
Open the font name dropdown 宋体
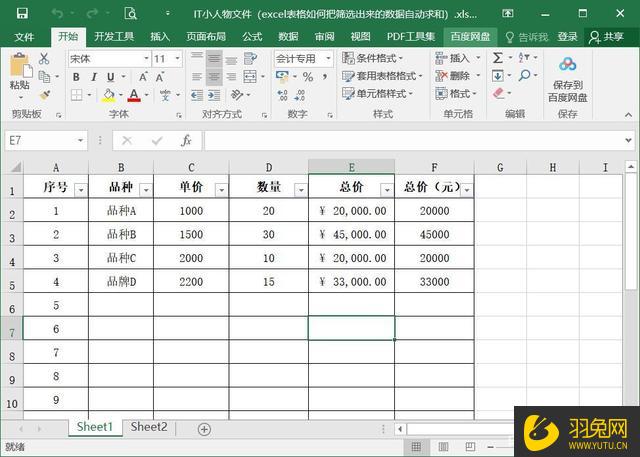pos(146,58)
